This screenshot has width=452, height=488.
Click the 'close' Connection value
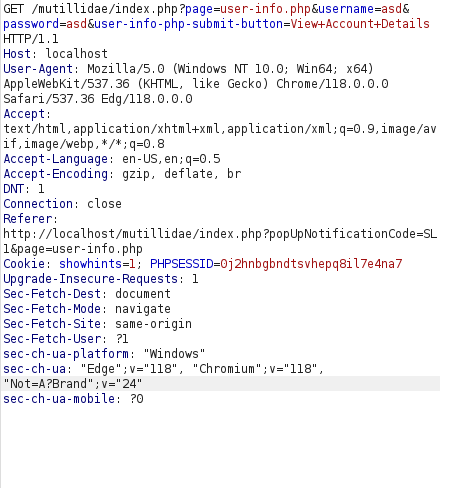[x=105, y=204]
